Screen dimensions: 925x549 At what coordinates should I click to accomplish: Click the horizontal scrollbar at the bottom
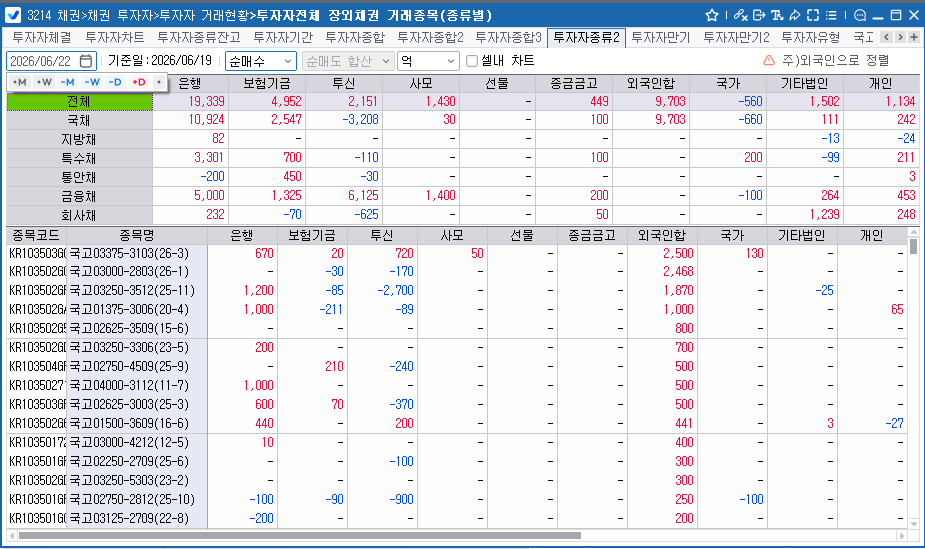tap(299, 535)
